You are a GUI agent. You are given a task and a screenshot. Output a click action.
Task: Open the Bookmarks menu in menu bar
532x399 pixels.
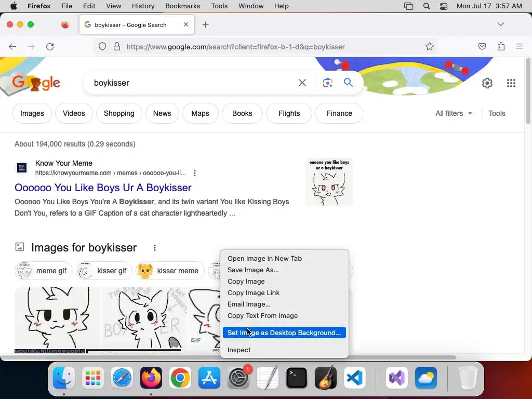[x=182, y=6]
